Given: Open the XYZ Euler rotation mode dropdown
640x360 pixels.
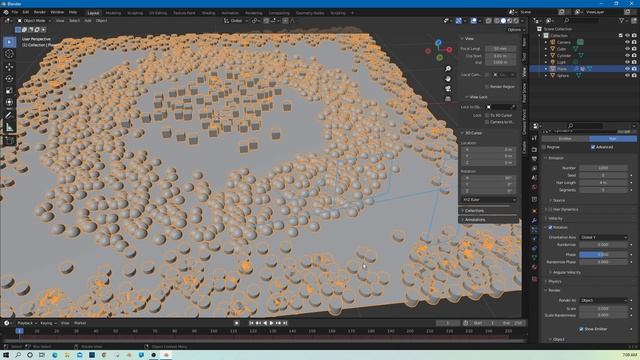Looking at the screenshot, I should pyautogui.click(x=489, y=200).
